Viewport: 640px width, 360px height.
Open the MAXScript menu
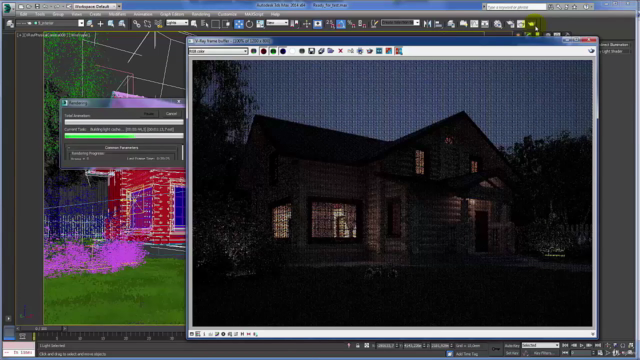tap(254, 14)
